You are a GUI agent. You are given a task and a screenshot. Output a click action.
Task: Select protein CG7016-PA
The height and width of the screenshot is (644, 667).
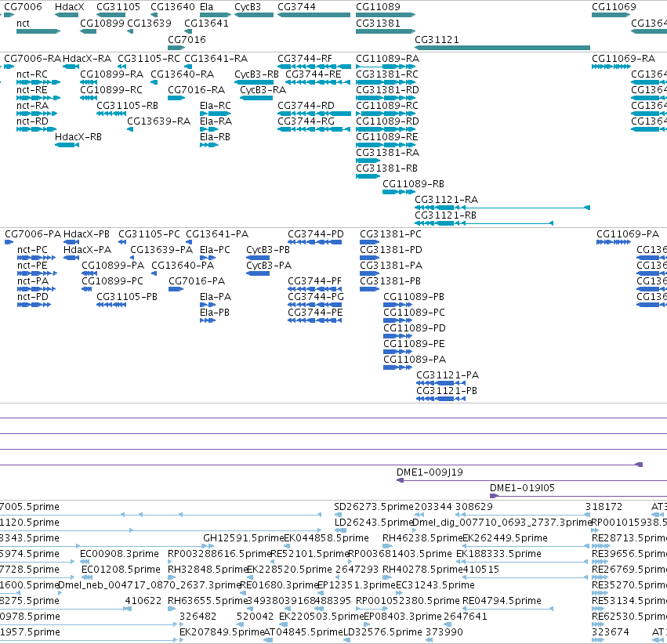pyautogui.click(x=176, y=289)
